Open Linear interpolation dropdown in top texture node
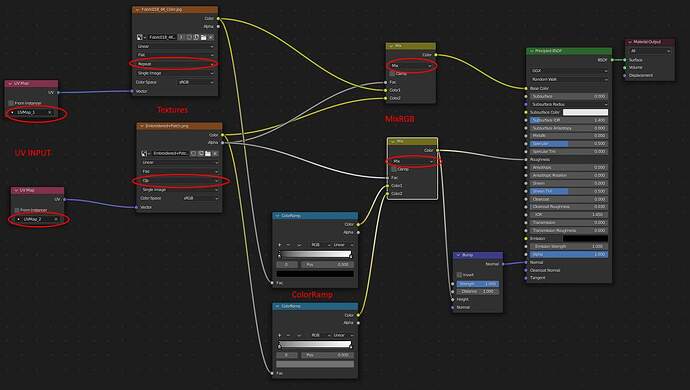690x390 pixels. [175, 46]
